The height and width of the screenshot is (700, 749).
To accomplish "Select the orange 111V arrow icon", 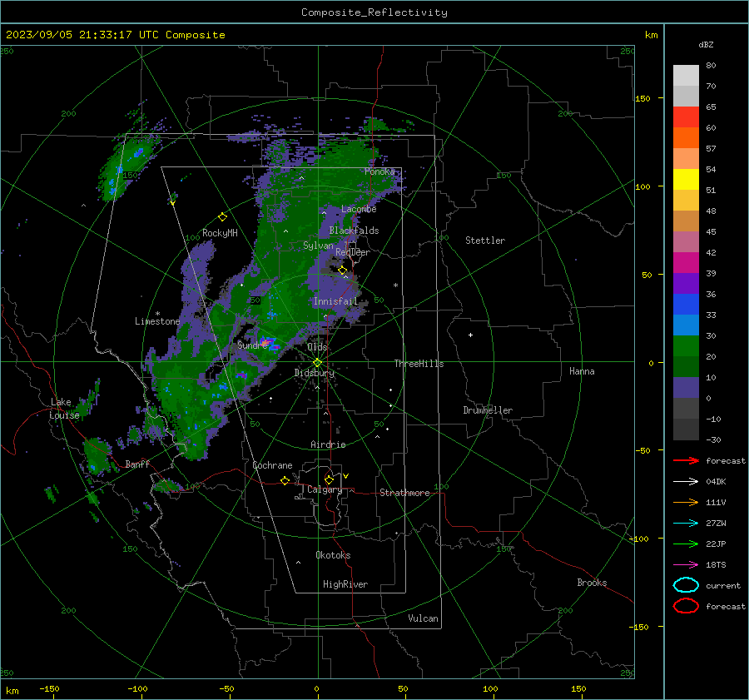I will tap(686, 502).
